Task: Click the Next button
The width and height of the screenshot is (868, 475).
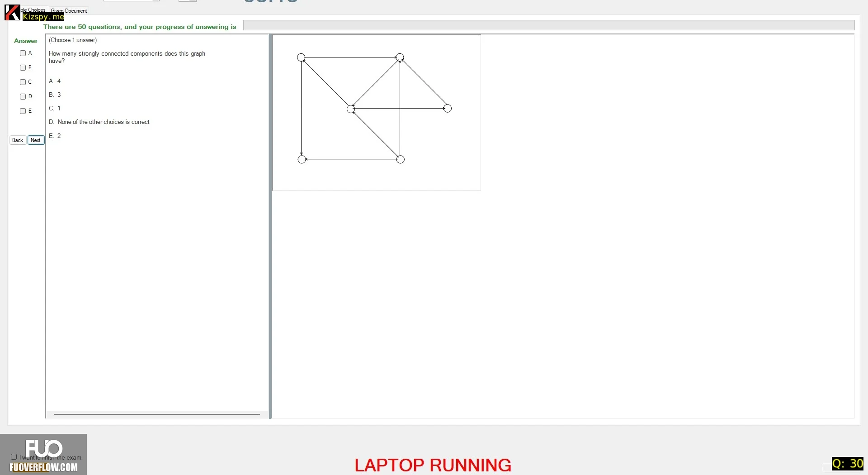Action: 36,140
